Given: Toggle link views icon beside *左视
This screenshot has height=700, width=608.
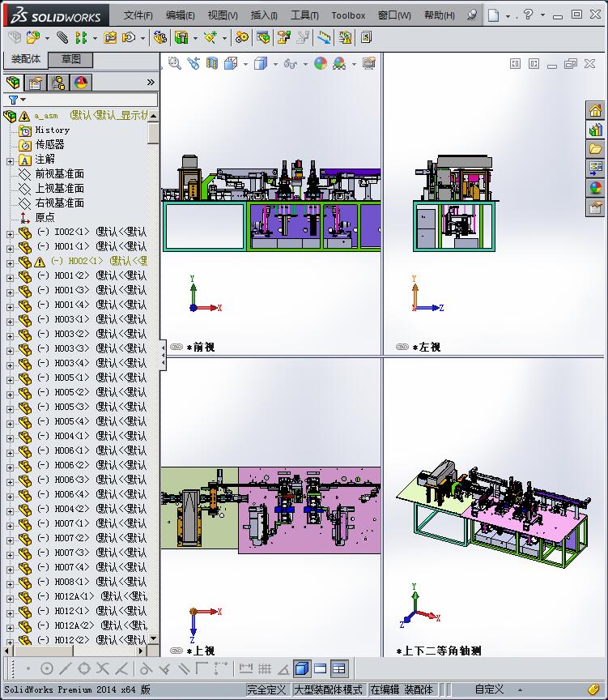Looking at the screenshot, I should click(402, 347).
